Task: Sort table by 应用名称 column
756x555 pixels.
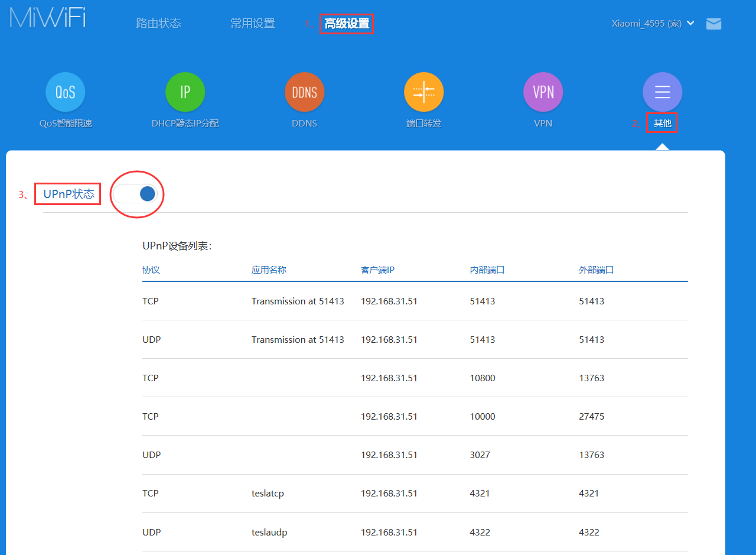Action: pyautogui.click(x=269, y=269)
